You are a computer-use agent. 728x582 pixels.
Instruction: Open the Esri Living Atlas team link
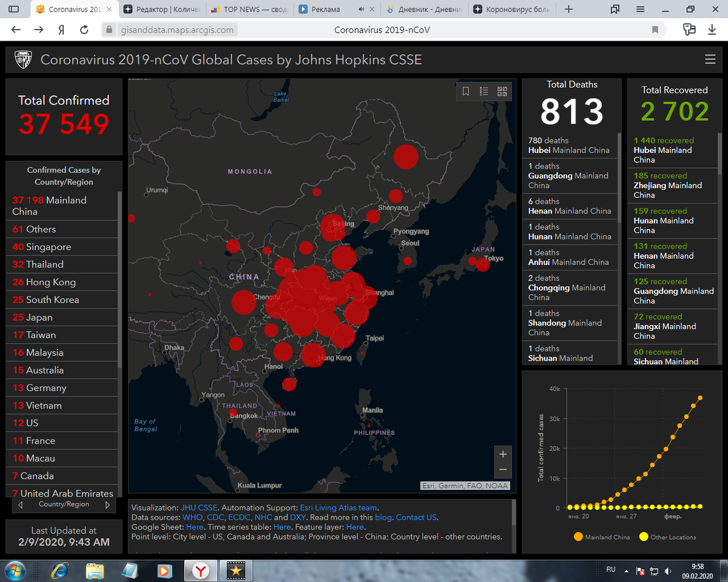click(339, 508)
